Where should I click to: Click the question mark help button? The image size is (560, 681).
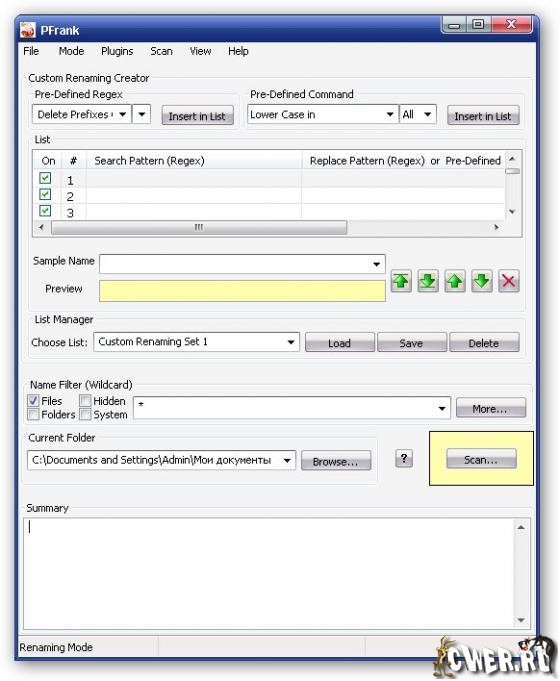pyautogui.click(x=404, y=458)
